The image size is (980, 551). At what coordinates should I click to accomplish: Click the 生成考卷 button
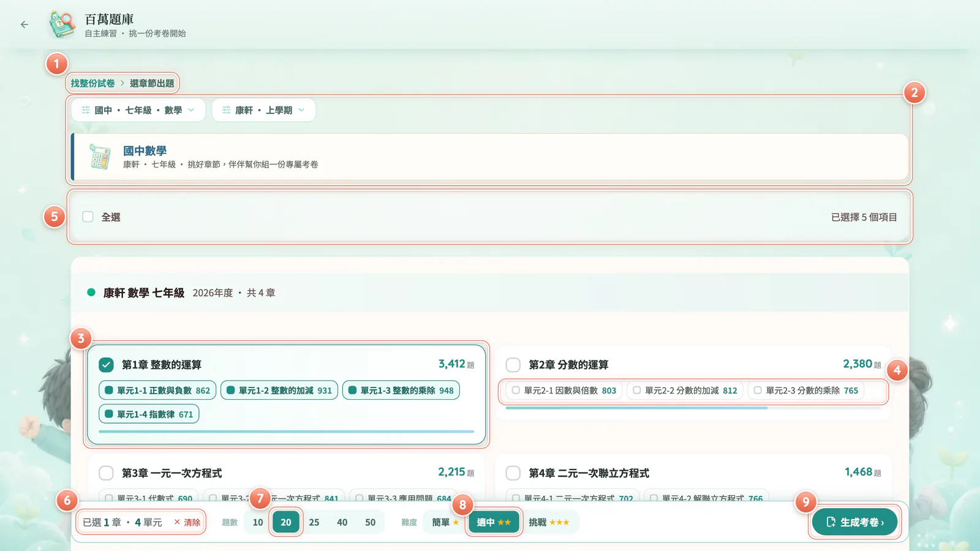pos(855,522)
